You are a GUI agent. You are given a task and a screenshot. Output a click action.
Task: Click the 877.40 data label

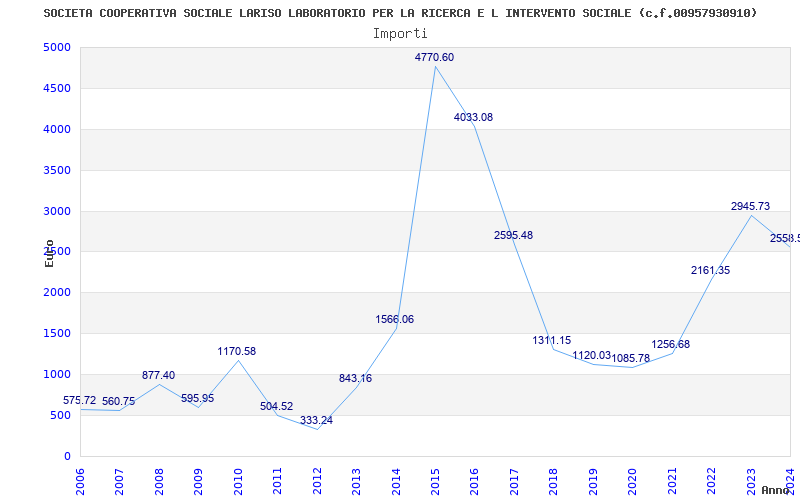158,376
